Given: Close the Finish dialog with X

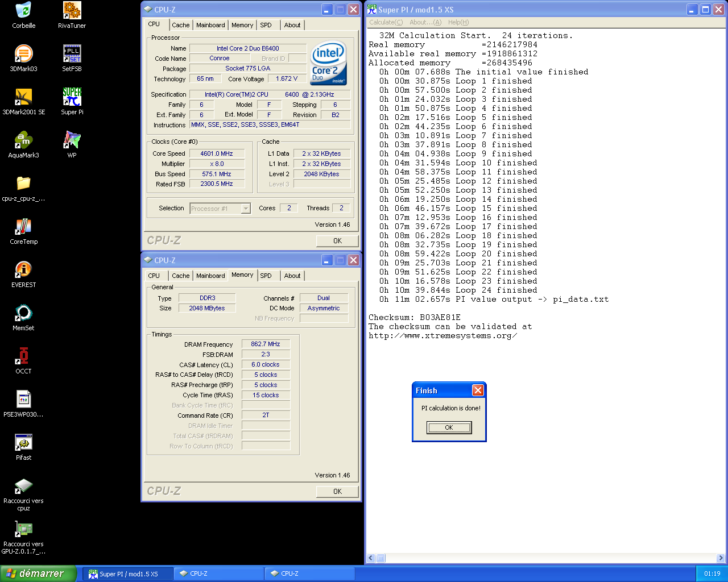Looking at the screenshot, I should pos(478,390).
